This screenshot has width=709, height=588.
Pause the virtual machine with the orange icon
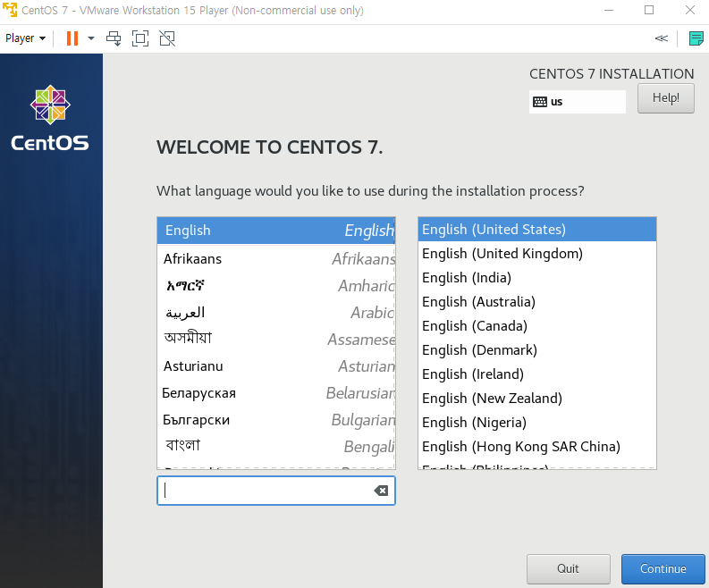72,38
